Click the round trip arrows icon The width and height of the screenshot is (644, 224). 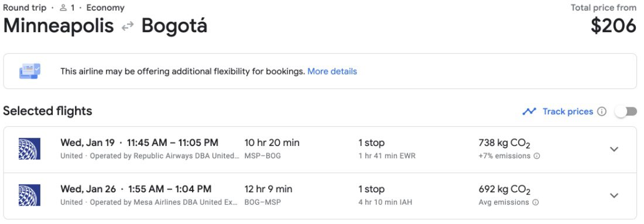click(x=128, y=26)
